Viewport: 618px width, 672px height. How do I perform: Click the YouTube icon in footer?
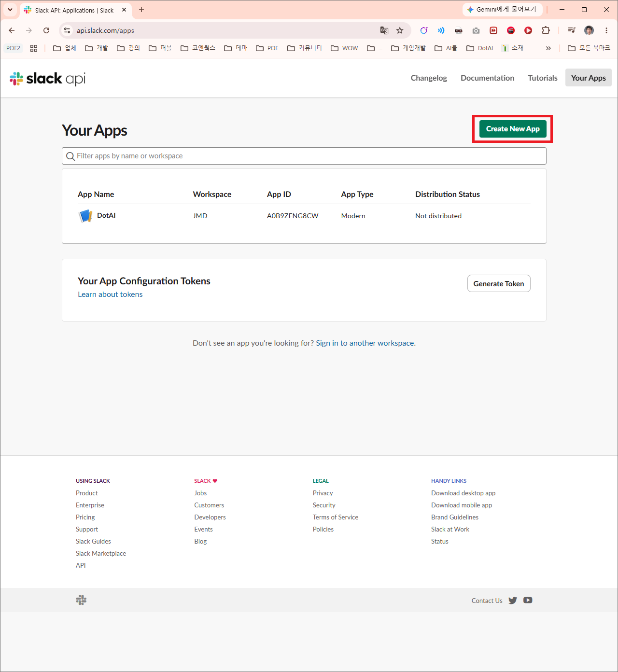(x=528, y=600)
